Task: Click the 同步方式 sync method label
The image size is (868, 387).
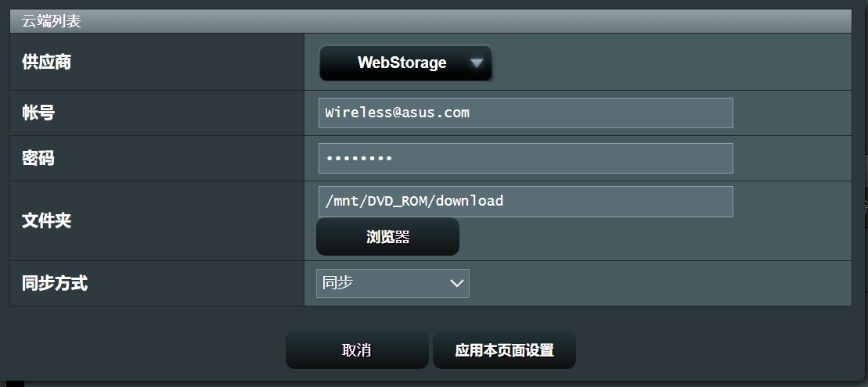Action: tap(55, 283)
